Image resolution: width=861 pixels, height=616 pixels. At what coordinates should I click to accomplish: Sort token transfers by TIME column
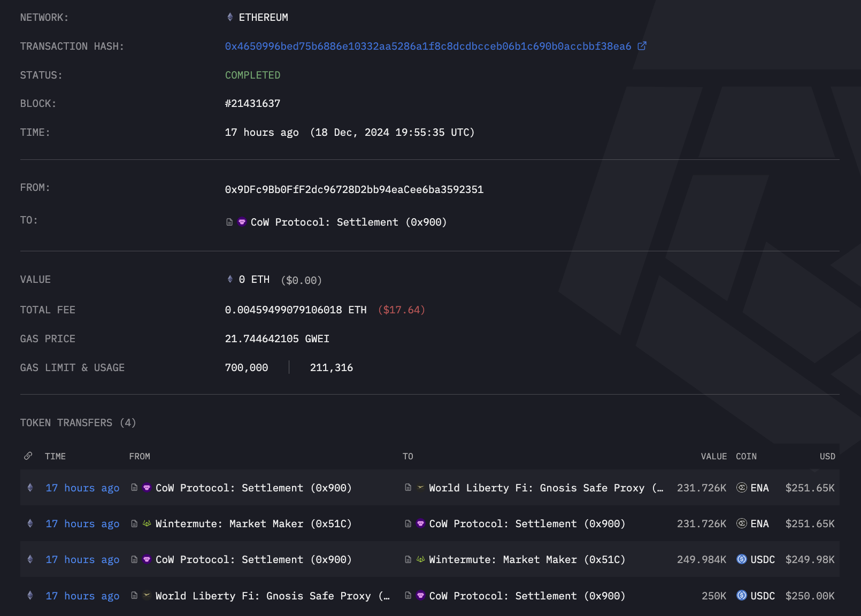click(x=55, y=457)
